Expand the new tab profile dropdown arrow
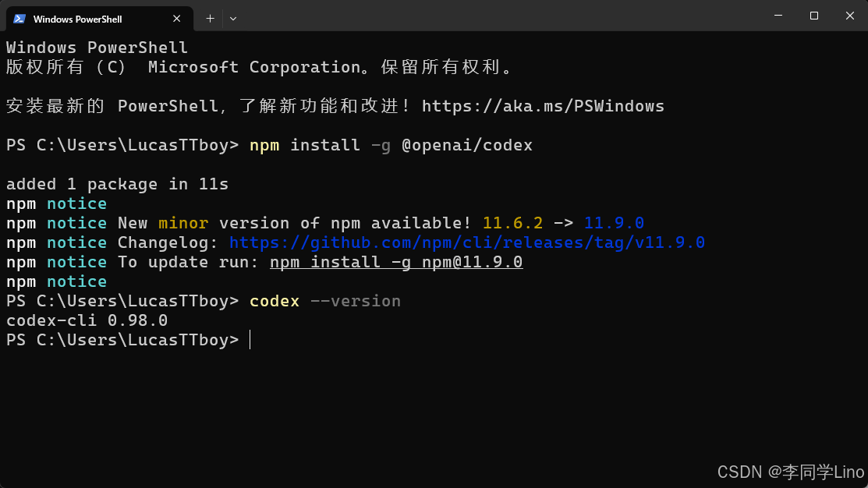The height and width of the screenshot is (488, 868). pos(233,19)
